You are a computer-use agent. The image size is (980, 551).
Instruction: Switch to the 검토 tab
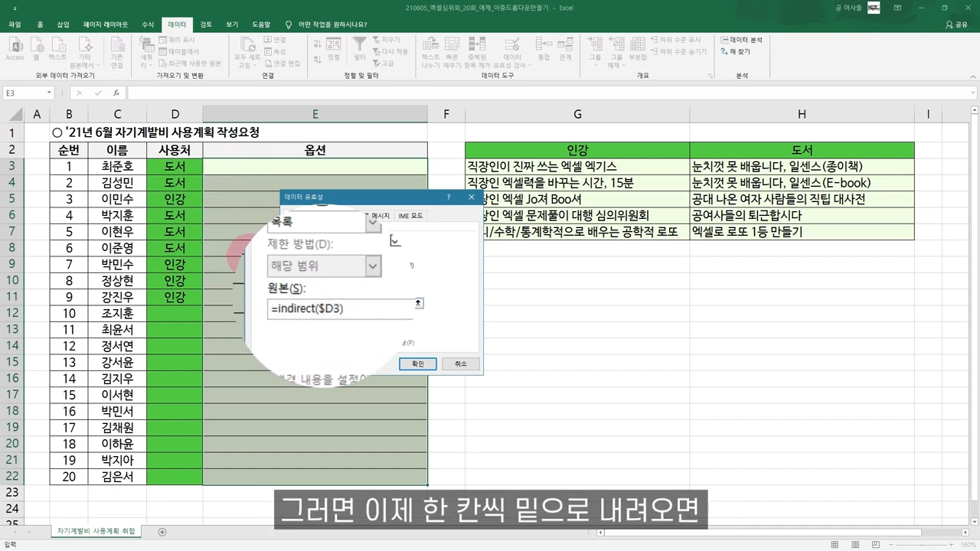[206, 24]
